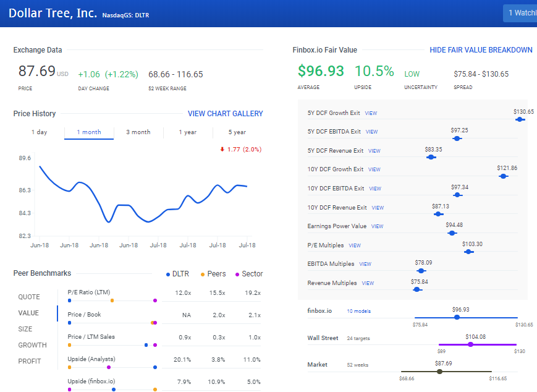
Task: Show the 5 year price history
Action: pos(237,132)
